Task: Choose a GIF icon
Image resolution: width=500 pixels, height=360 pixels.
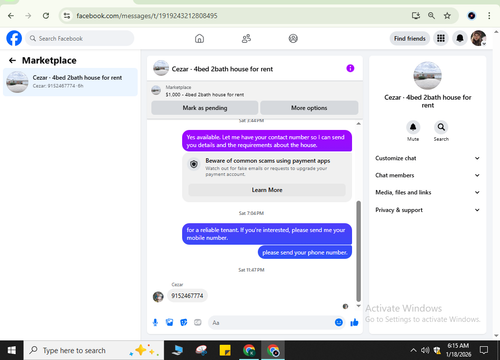Action: [198, 322]
